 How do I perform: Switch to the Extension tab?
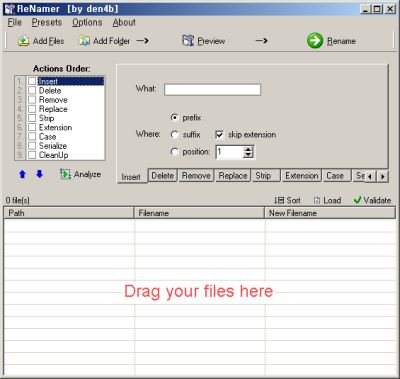pos(302,175)
